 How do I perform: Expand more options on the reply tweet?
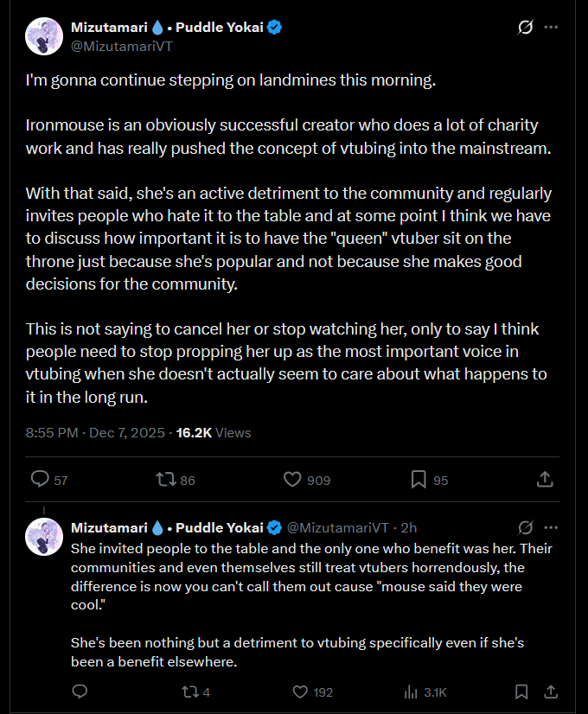click(x=550, y=527)
